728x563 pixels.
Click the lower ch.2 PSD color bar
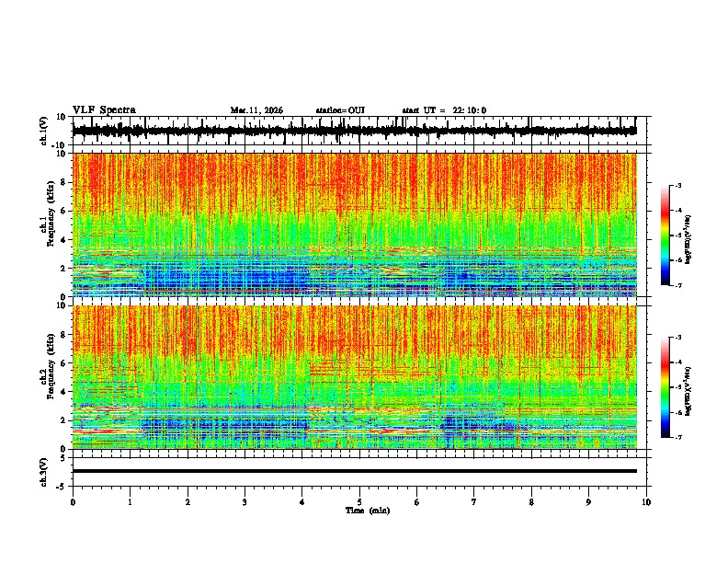(x=665, y=387)
